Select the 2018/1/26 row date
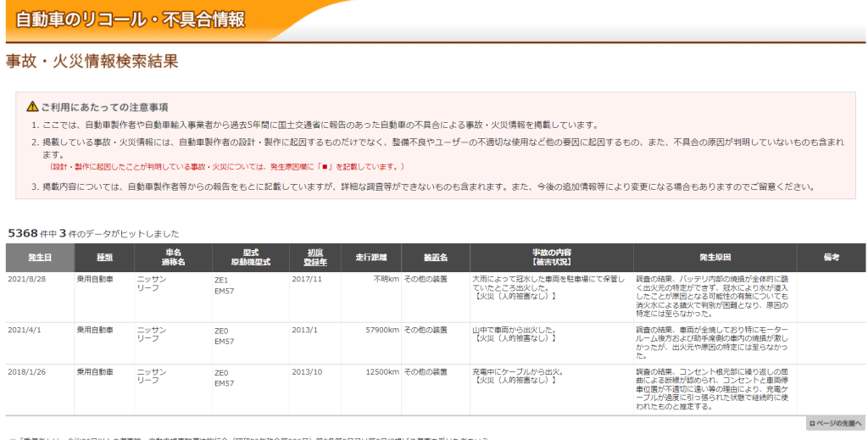Screen dimensions: 868x440 [26, 371]
